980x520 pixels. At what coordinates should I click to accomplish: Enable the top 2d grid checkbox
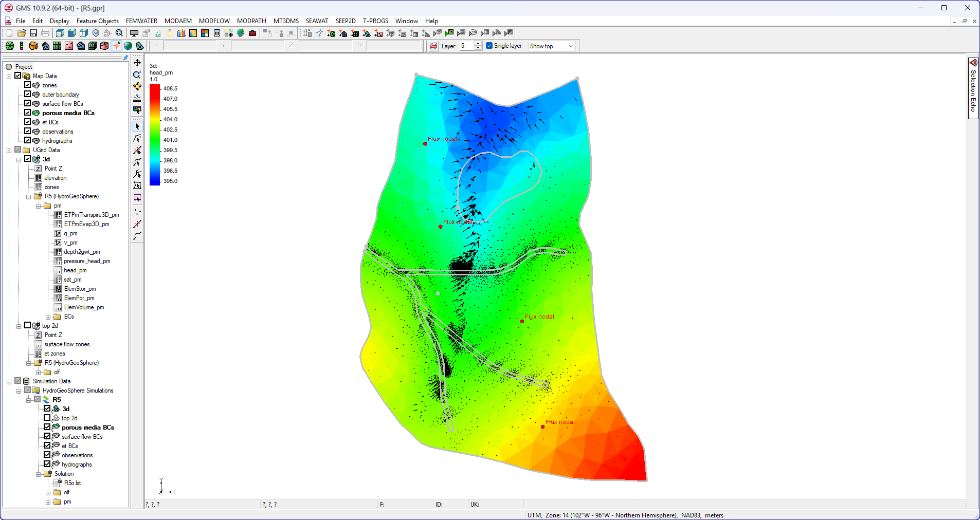[x=28, y=325]
